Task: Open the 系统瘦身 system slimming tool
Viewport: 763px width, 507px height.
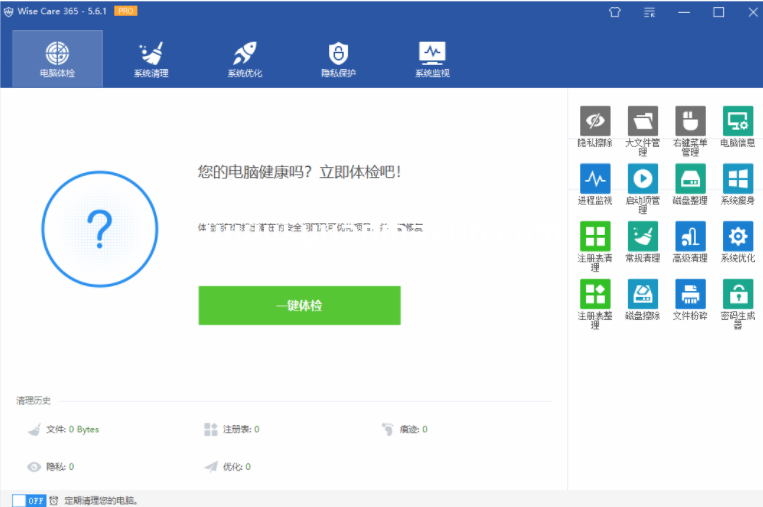Action: click(x=738, y=184)
